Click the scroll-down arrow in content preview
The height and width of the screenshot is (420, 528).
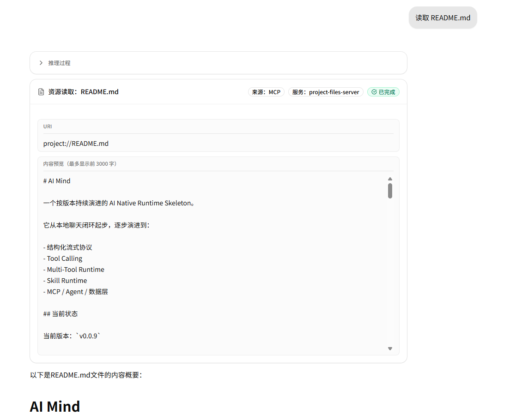tap(390, 348)
